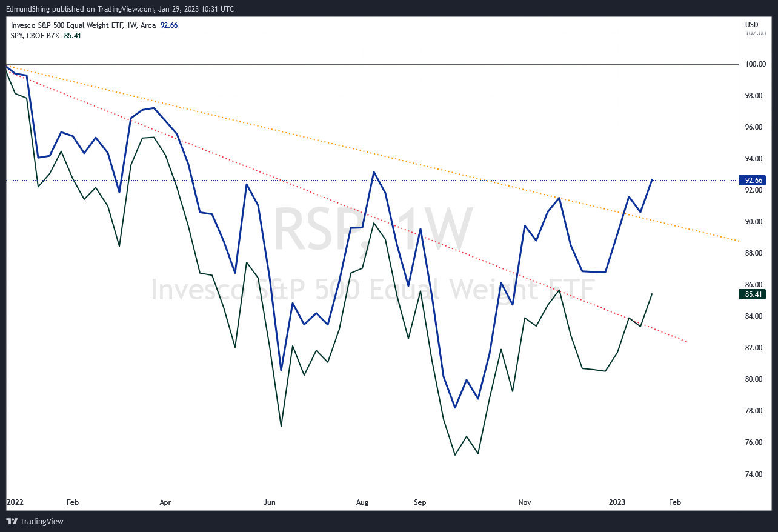Click the blue 92.66 price tag

pos(753,180)
